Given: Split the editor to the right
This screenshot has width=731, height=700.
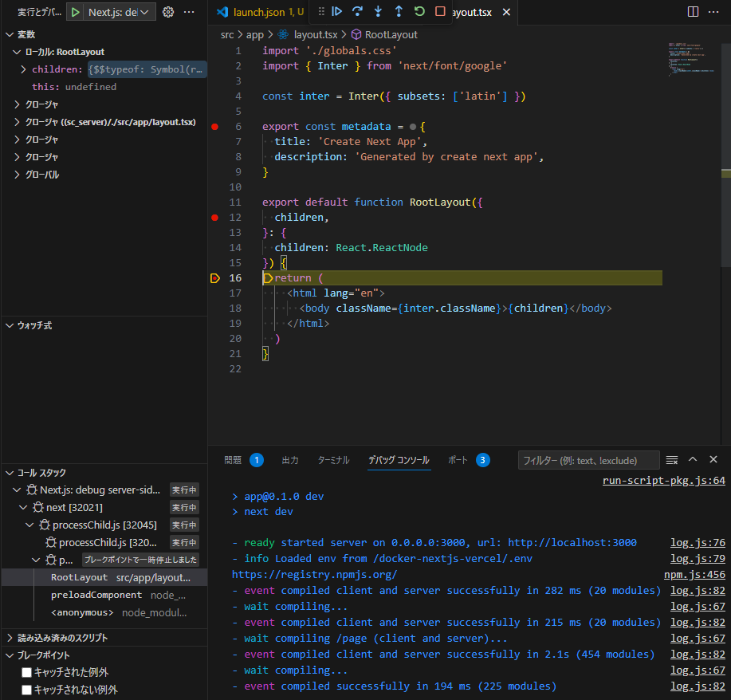Looking at the screenshot, I should click(693, 12).
